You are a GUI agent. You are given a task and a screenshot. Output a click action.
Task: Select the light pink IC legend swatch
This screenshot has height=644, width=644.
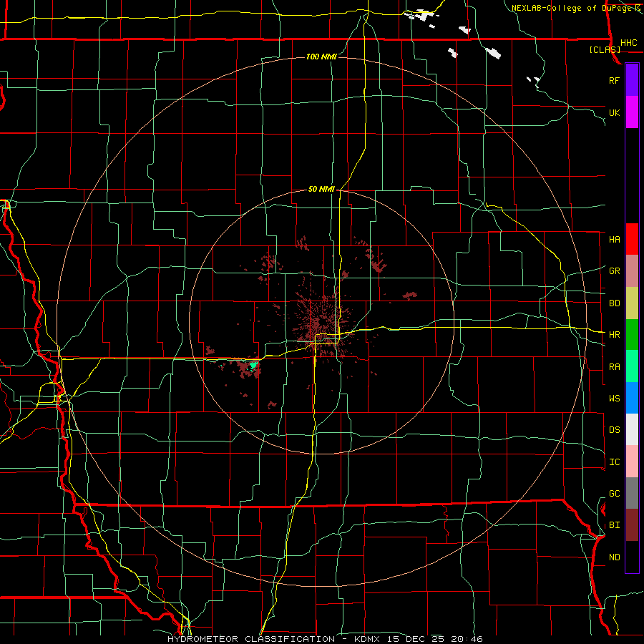point(632,462)
